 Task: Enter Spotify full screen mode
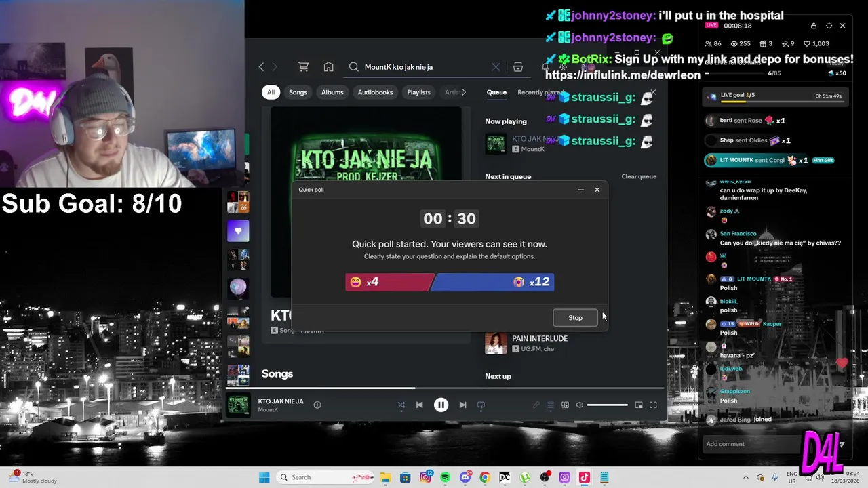click(653, 405)
